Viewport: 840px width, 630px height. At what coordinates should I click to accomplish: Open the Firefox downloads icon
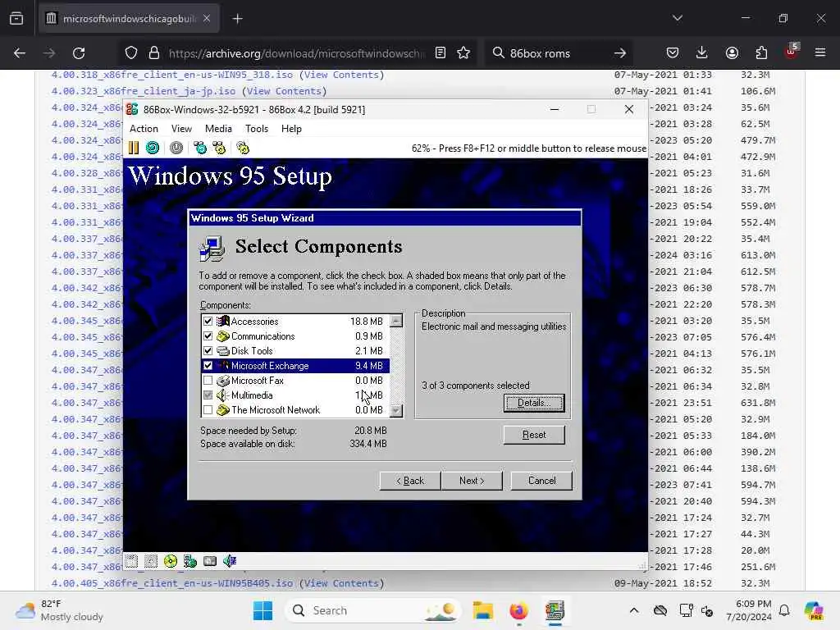coord(702,53)
